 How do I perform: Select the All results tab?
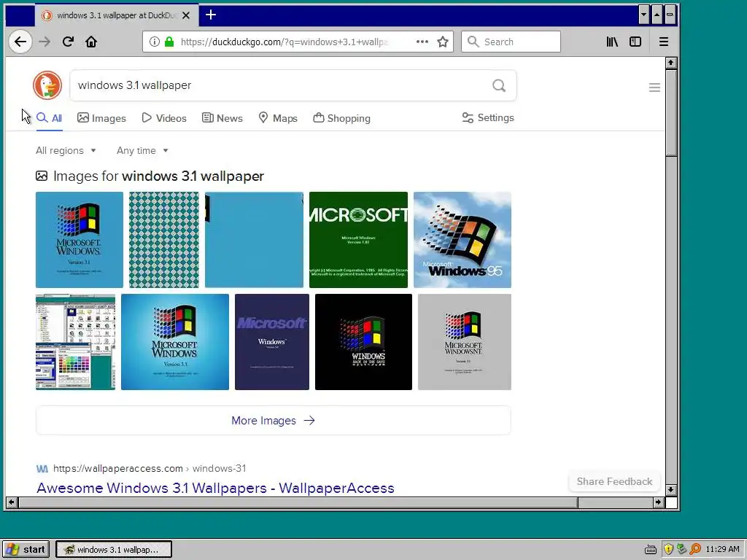pyautogui.click(x=50, y=118)
